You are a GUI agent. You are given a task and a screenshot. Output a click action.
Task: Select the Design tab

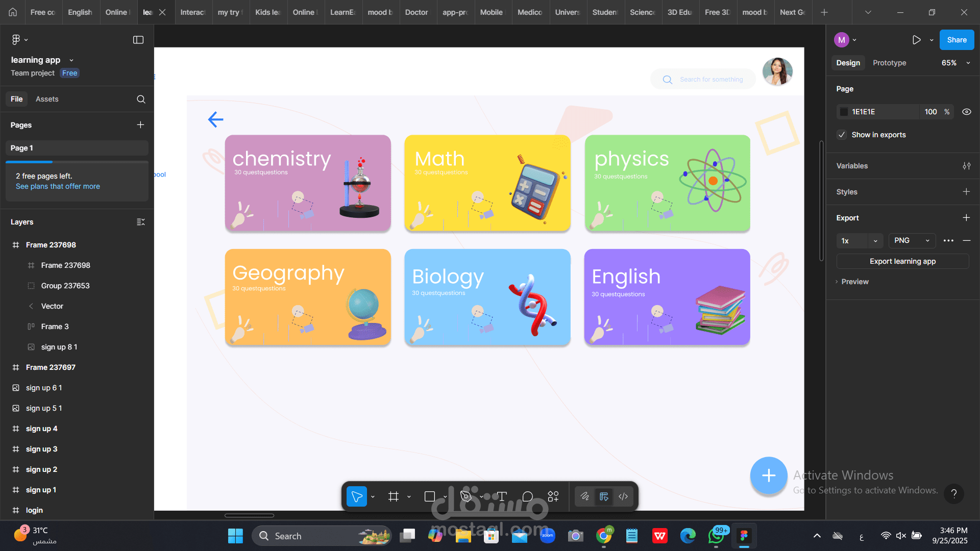tap(848, 63)
